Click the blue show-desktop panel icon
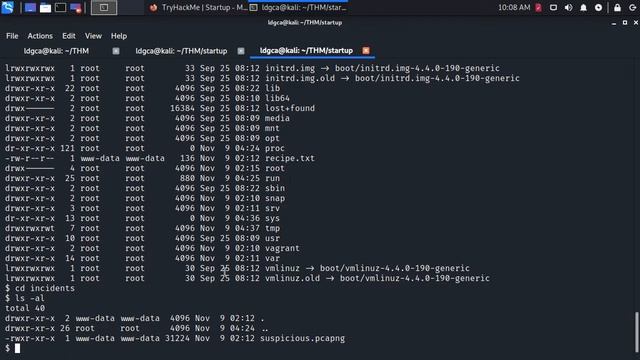This screenshot has width=640, height=360. coord(30,7)
